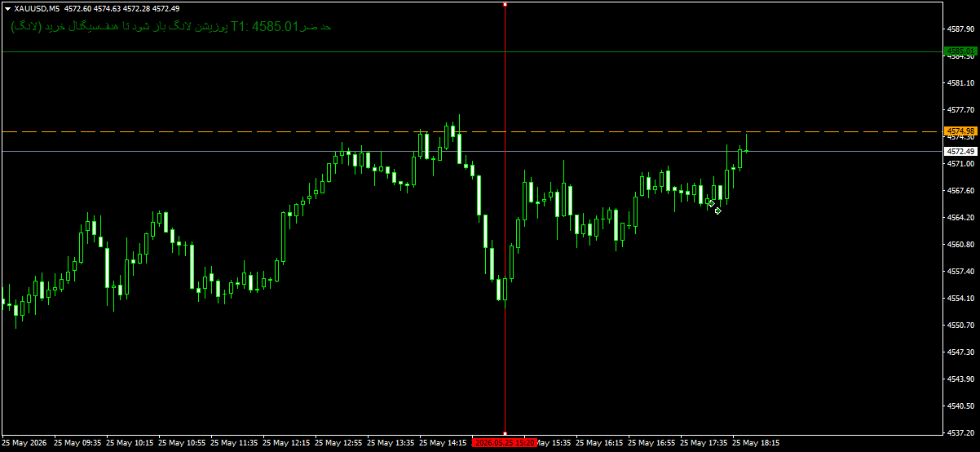980x452 pixels.
Task: Click the 25 May 12:55 time label
Action: click(x=338, y=443)
